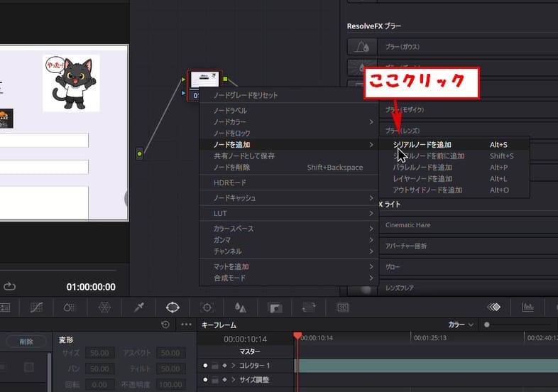Open the カラー dropdown in keyframe panel

tap(461, 325)
